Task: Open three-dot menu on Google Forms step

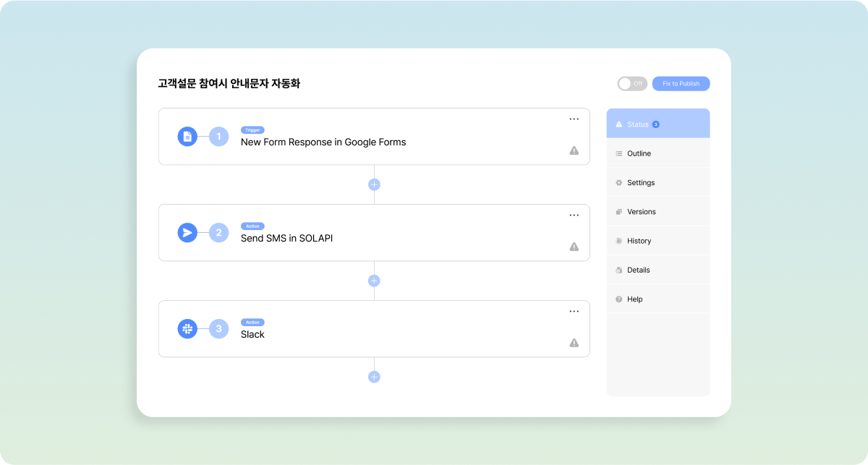Action: [574, 119]
